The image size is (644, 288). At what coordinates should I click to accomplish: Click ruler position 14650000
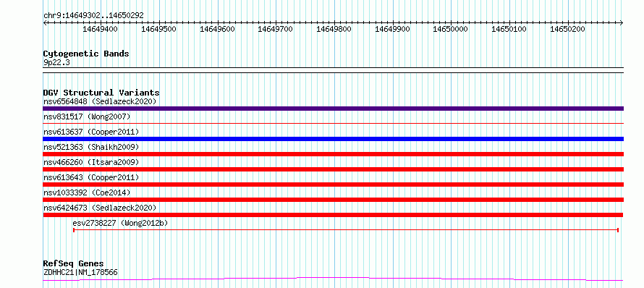pyautogui.click(x=451, y=29)
